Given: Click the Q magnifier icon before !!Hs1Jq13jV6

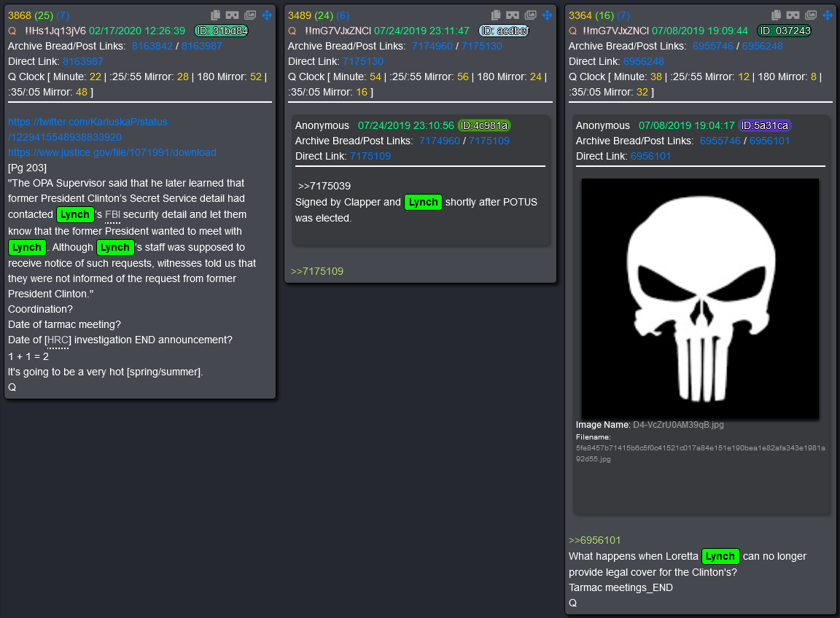Looking at the screenshot, I should (x=12, y=31).
